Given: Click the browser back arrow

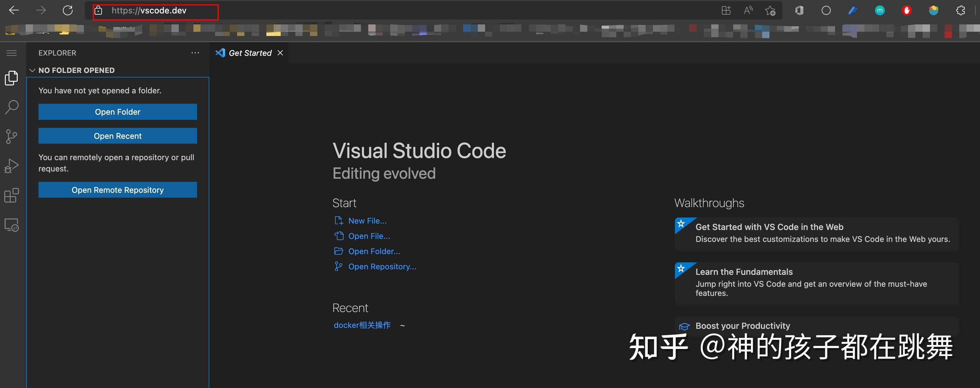Looking at the screenshot, I should [x=14, y=10].
